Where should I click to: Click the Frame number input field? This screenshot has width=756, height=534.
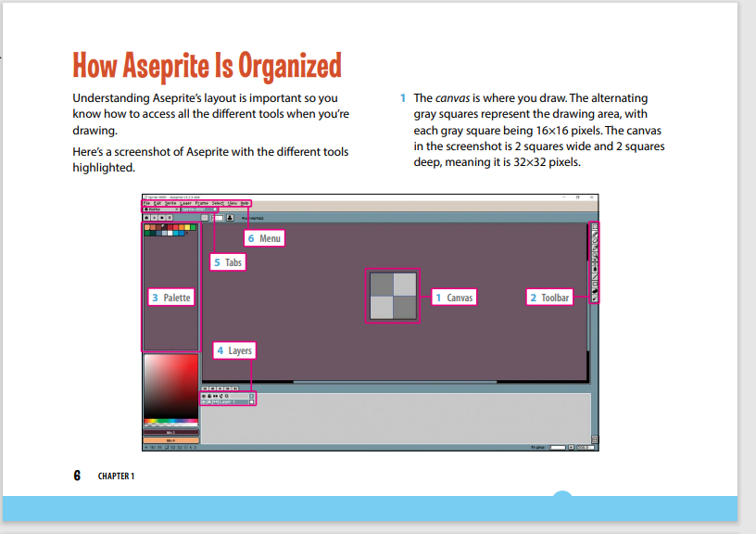558,447
